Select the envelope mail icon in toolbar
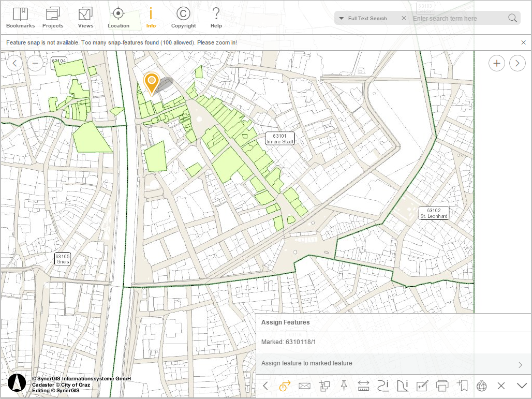The width and height of the screenshot is (532, 399). tap(304, 386)
